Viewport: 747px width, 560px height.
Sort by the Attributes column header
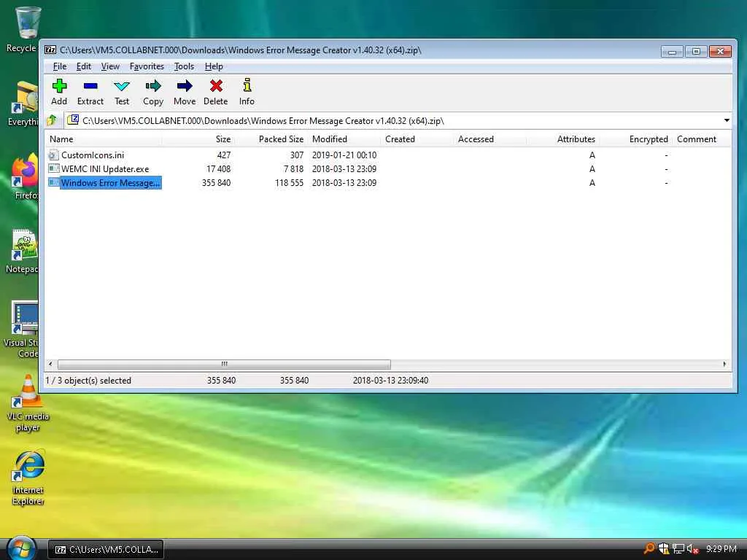point(563,139)
